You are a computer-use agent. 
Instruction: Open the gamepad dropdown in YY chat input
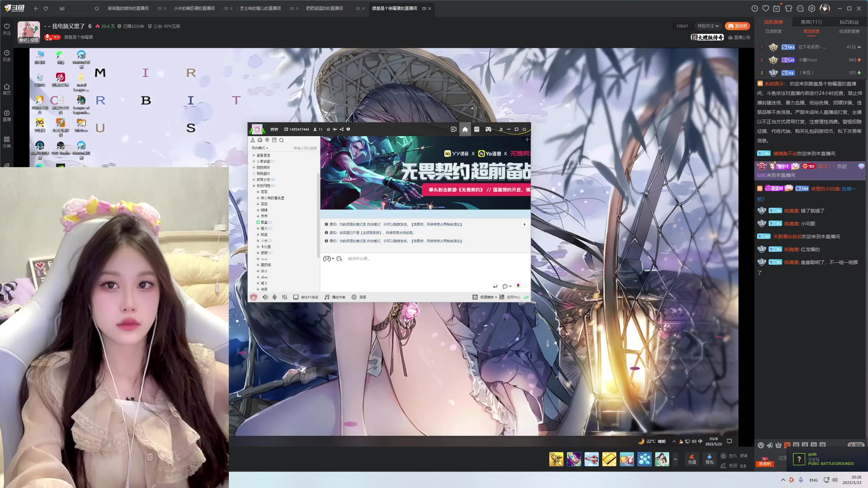pyautogui.click(x=329, y=259)
